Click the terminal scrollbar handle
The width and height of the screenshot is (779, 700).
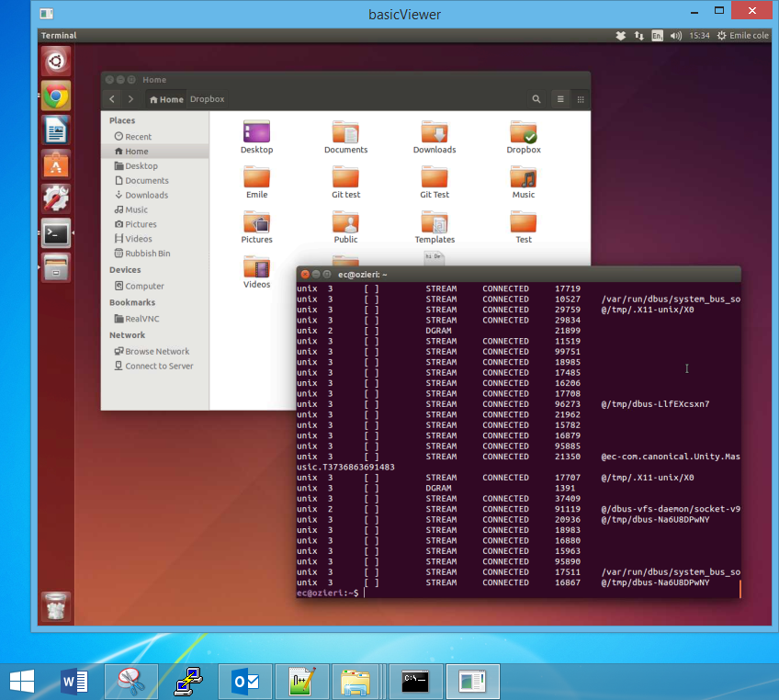tap(739, 589)
